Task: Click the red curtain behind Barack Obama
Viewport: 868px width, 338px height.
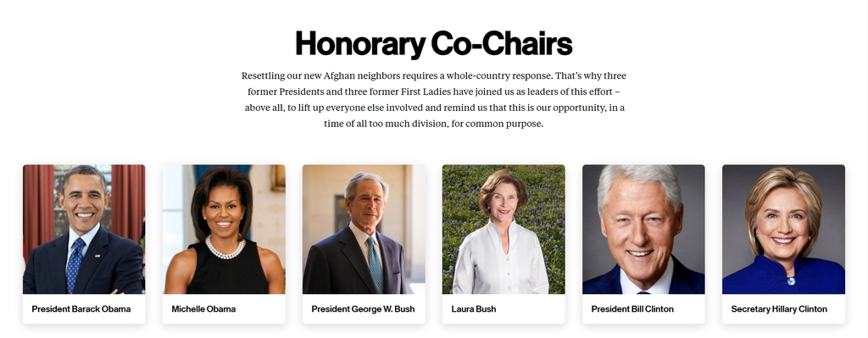Action: [38, 211]
